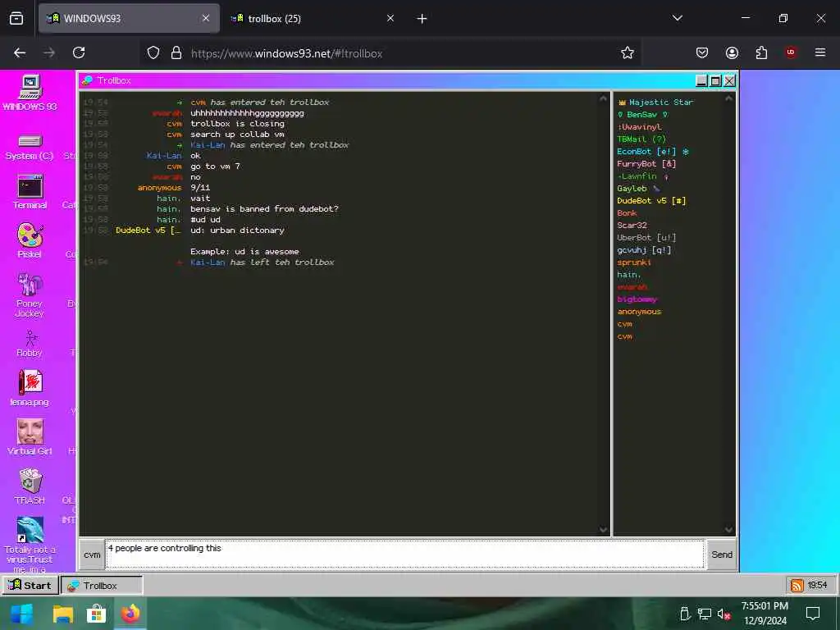Screen dimensions: 840x630
Task: Select UberBot [u!] in user list
Action: pos(646,238)
